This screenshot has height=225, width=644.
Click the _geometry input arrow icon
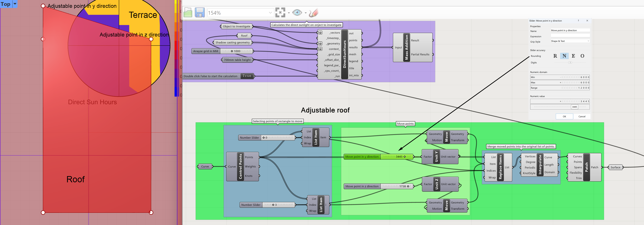point(320,44)
